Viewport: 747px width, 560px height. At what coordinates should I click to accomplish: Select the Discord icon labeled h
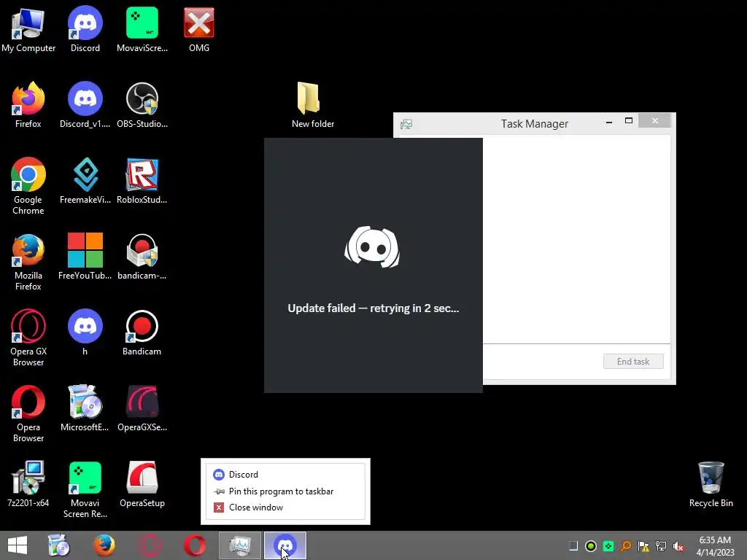tap(85, 332)
